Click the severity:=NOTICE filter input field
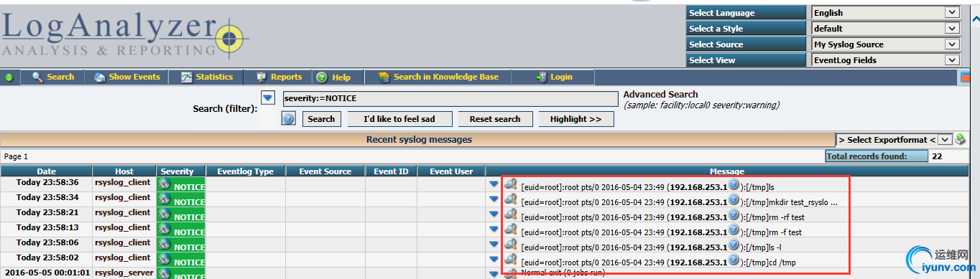 (x=450, y=98)
